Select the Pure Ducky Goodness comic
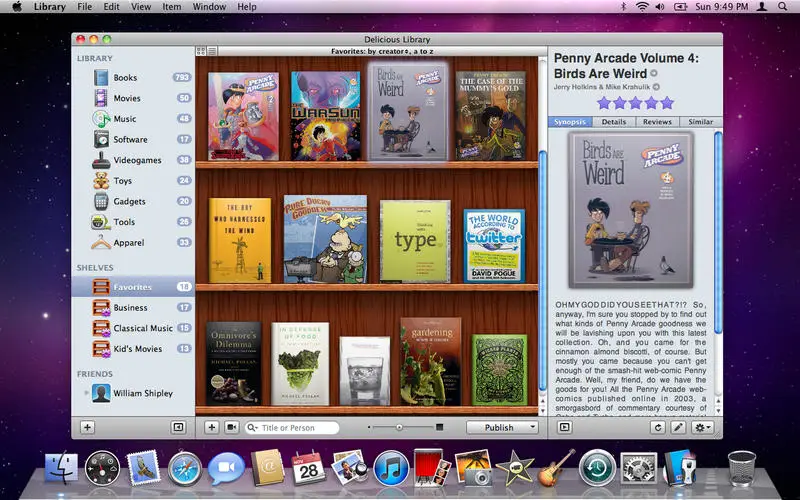The height and width of the screenshot is (500, 800). 325,239
